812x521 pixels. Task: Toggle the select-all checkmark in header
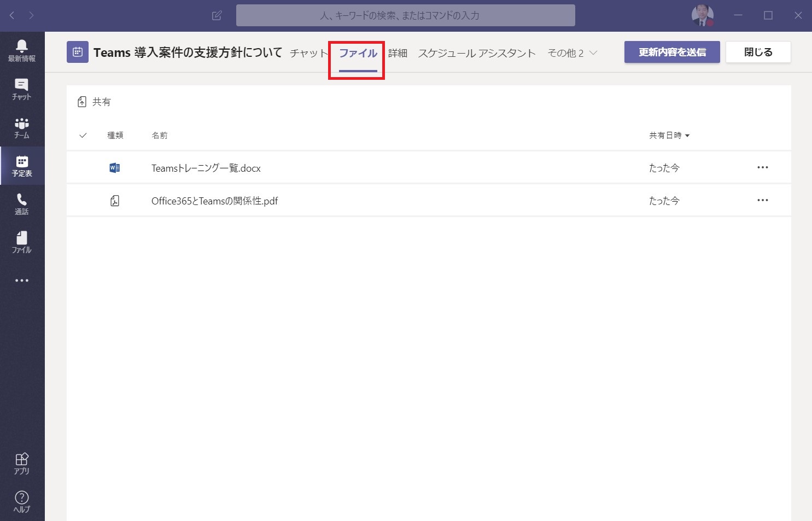83,135
